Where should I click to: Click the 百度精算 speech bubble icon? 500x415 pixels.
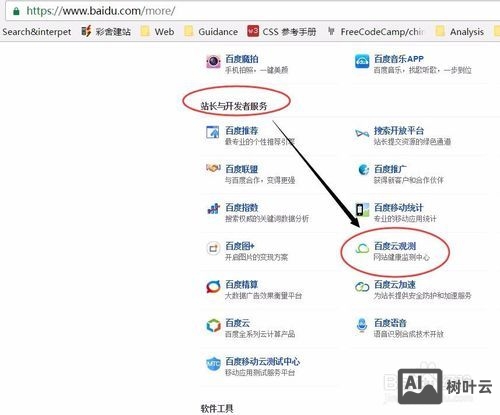tap(213, 287)
